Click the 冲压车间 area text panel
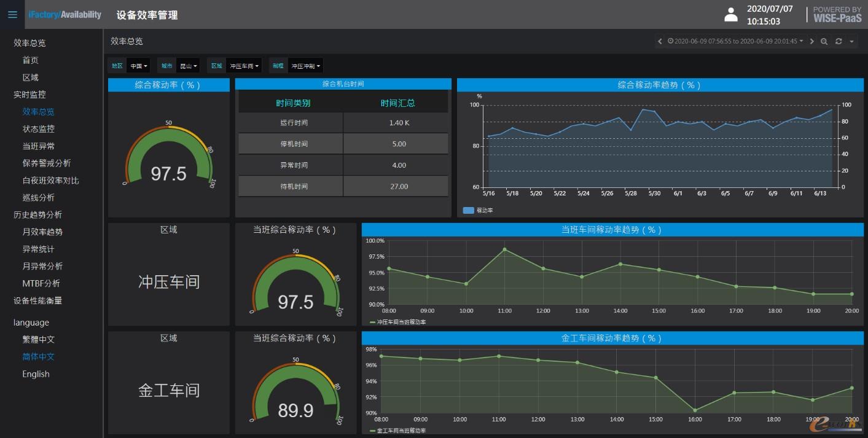This screenshot has width=868, height=438. click(x=169, y=282)
